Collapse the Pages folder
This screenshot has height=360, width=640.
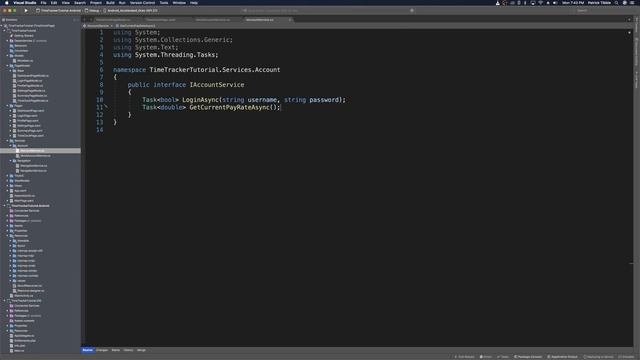click(x=7, y=106)
